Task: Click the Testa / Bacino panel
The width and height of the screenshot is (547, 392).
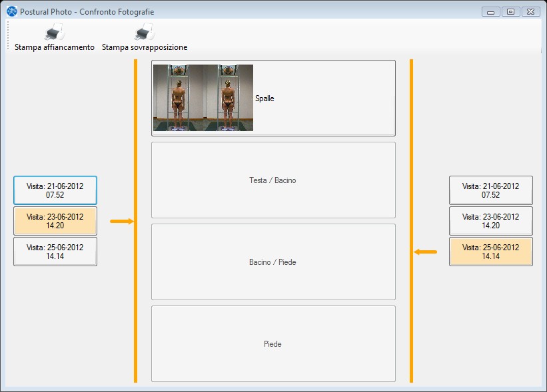Action: [273, 180]
